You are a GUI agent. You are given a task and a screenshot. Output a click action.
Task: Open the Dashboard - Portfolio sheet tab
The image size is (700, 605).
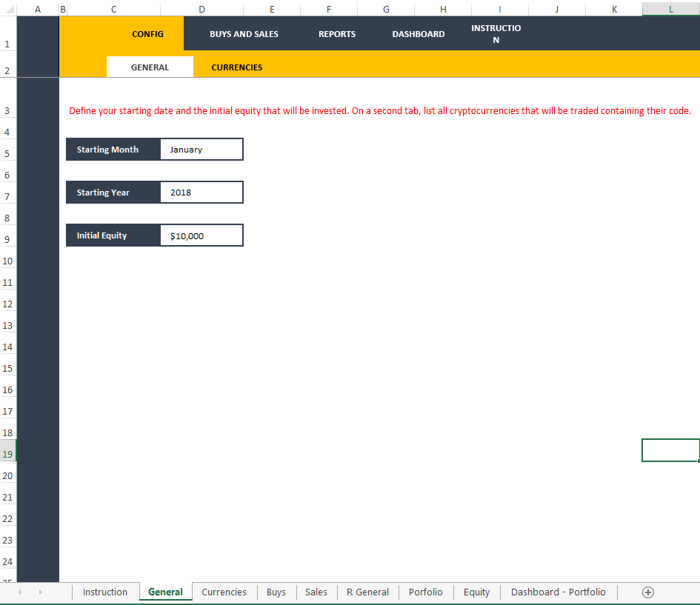click(558, 592)
